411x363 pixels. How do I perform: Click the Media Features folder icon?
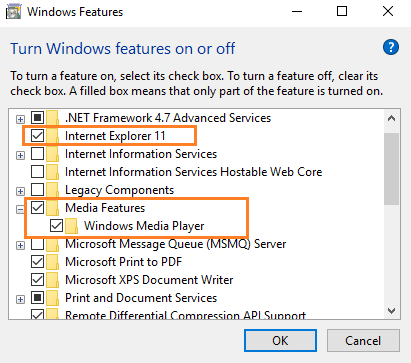pyautogui.click(x=53, y=208)
